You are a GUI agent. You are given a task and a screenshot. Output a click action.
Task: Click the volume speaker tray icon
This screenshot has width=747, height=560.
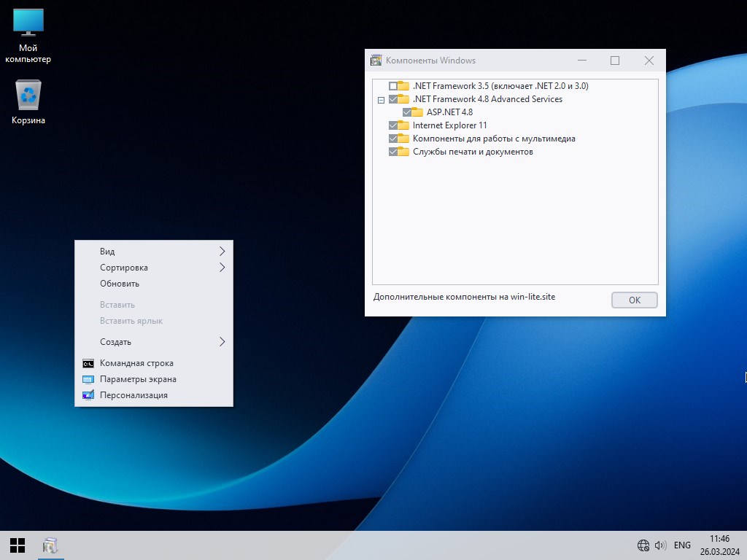[x=660, y=545]
